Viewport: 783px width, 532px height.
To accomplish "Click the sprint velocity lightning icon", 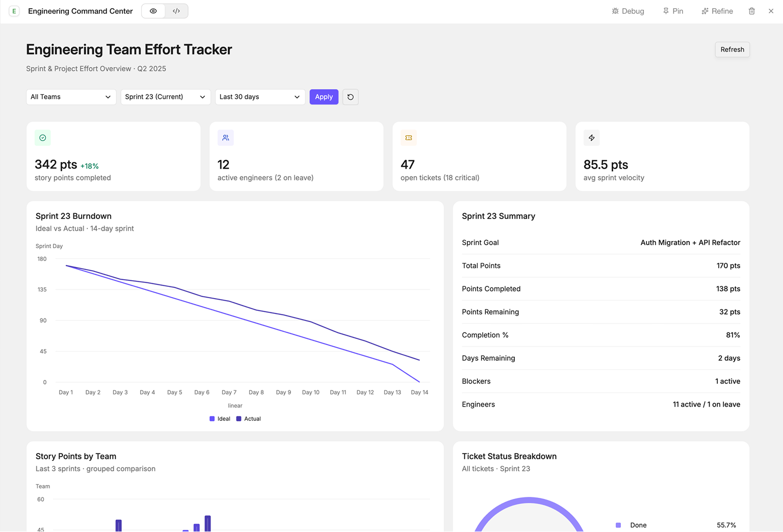I will tap(591, 138).
